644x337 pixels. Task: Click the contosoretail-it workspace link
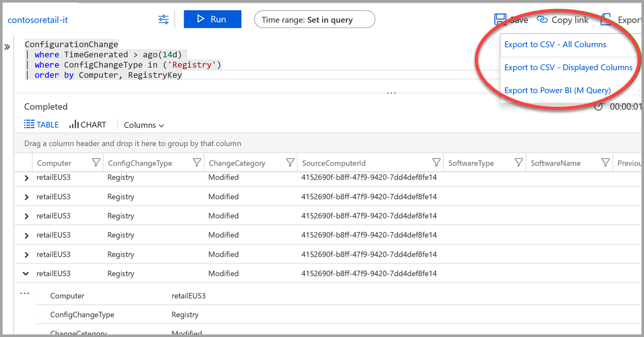(x=38, y=20)
